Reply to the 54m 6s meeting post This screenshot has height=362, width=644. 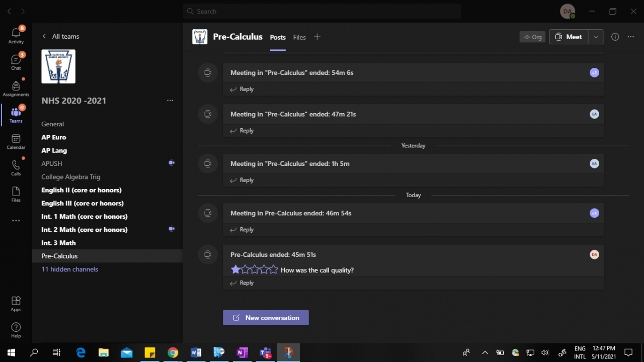242,89
